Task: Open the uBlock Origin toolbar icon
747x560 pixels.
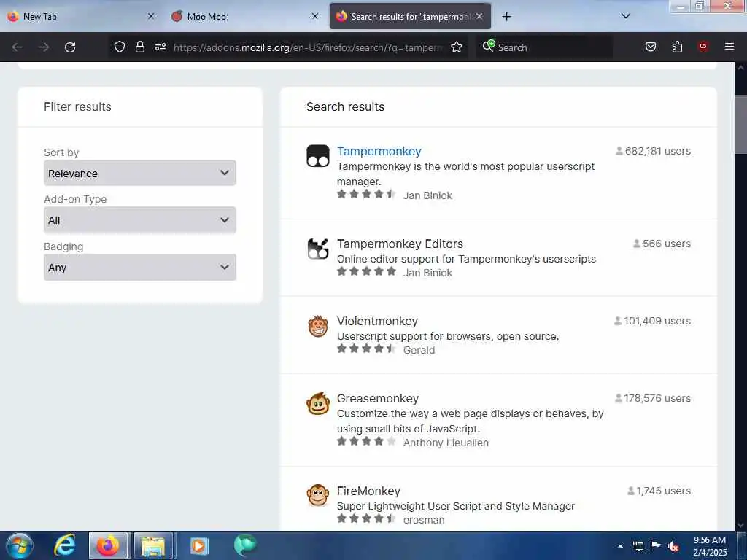Action: point(703,47)
